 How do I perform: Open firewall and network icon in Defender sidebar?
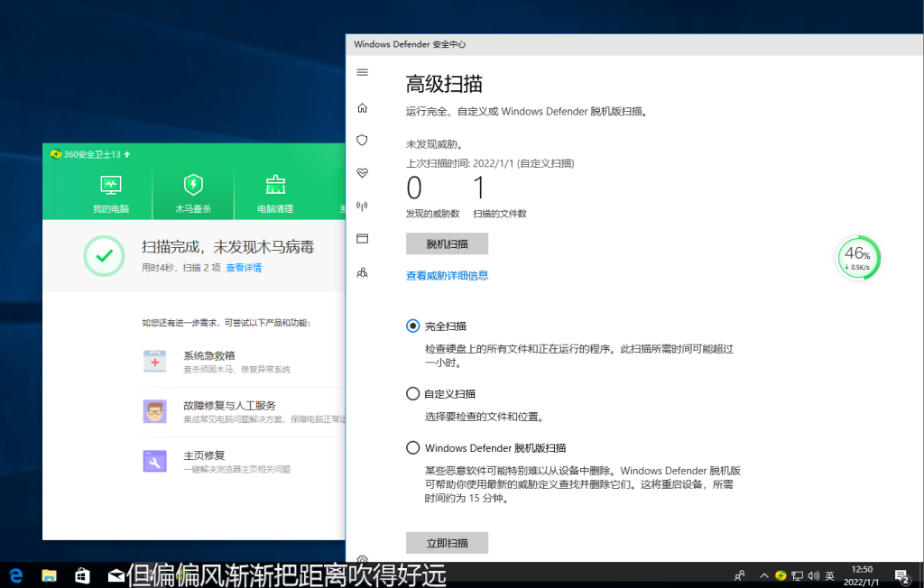(363, 206)
